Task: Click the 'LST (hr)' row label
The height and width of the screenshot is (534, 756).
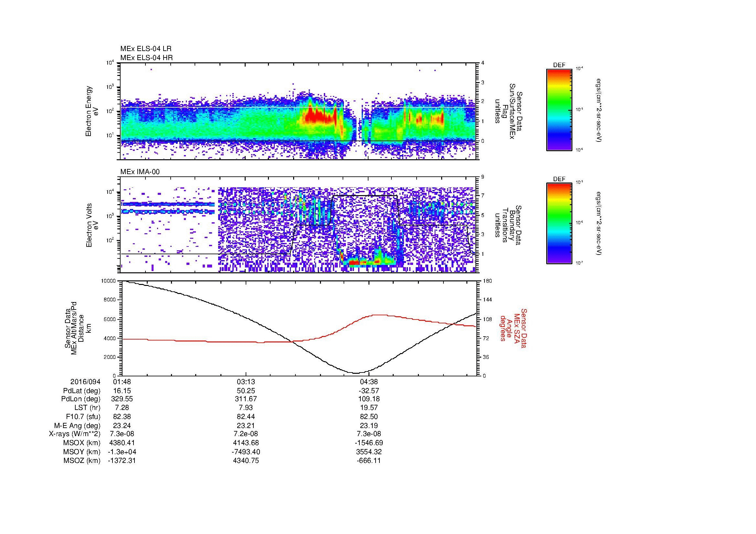Action: pos(87,408)
